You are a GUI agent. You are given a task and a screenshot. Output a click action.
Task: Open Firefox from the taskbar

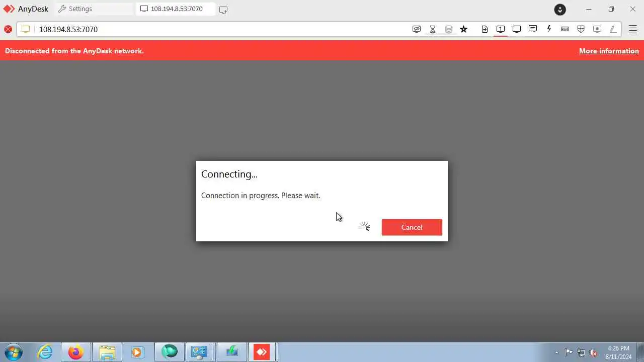(76, 352)
